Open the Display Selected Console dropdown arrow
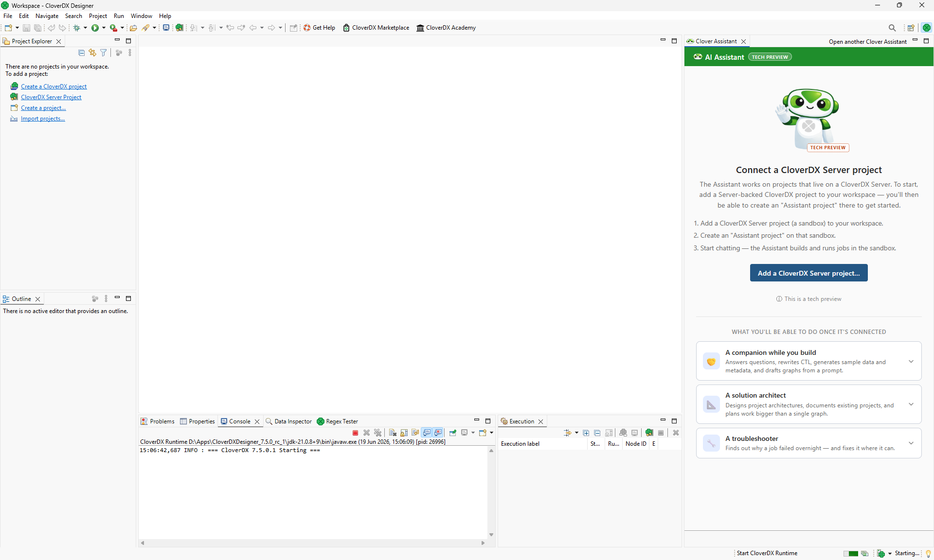The width and height of the screenshot is (934, 560). click(x=473, y=433)
